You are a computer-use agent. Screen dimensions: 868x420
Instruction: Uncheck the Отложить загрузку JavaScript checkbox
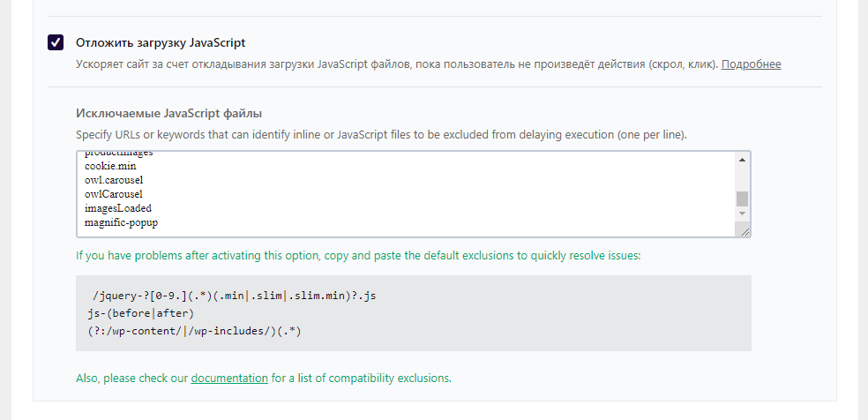pyautogui.click(x=56, y=42)
